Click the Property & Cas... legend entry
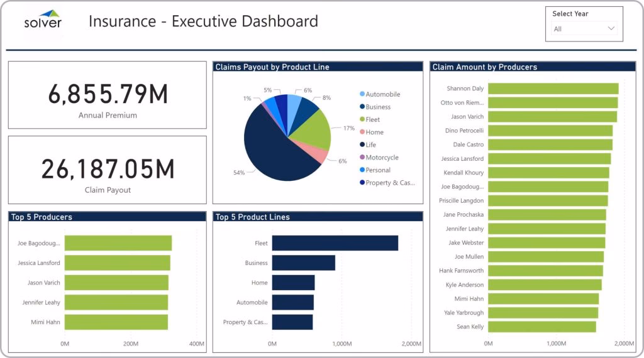Screen dimensions: 644x358 (387, 183)
